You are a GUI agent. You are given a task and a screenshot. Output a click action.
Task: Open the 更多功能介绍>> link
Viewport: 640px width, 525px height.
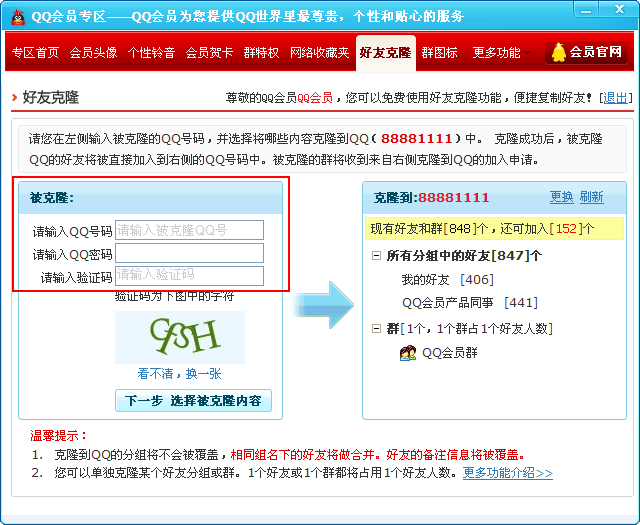(x=508, y=473)
